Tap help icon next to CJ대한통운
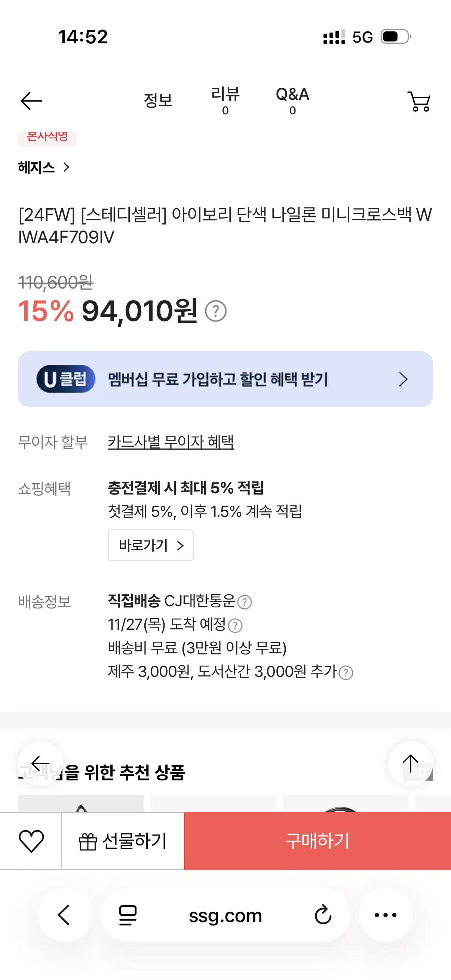 pos(244,602)
